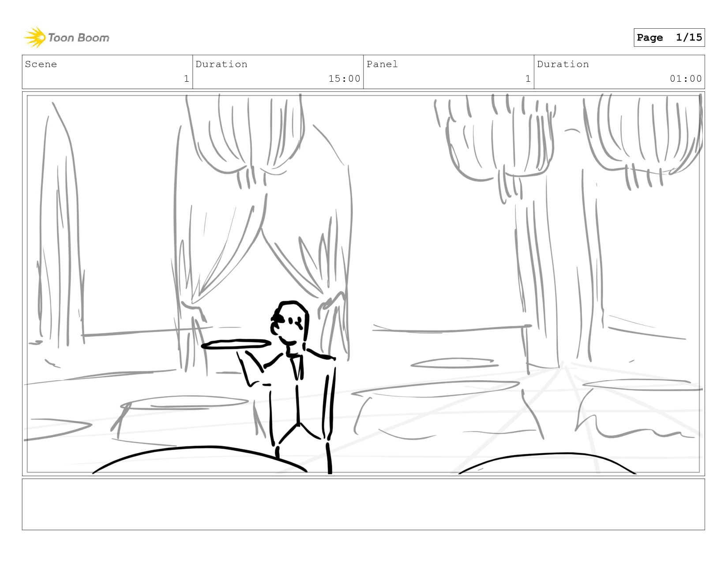Screen dimensions: 728x563
Task: Click the storyboard panel drawing
Action: (363, 283)
